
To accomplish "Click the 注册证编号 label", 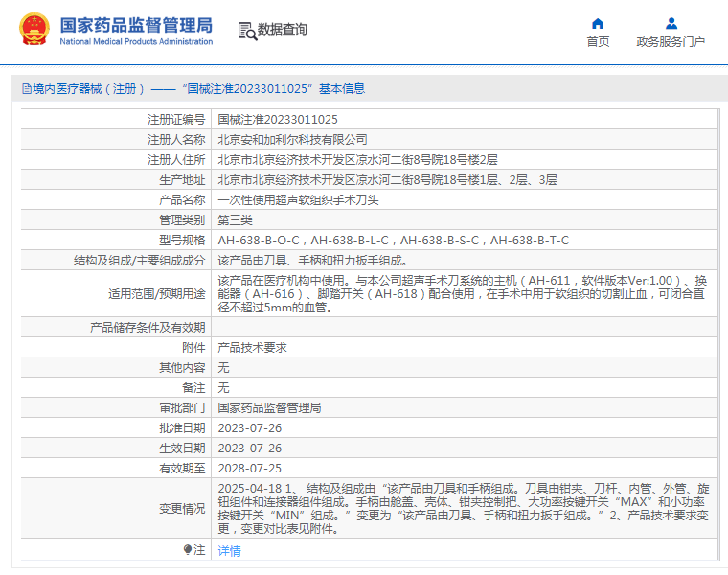I will (176, 120).
